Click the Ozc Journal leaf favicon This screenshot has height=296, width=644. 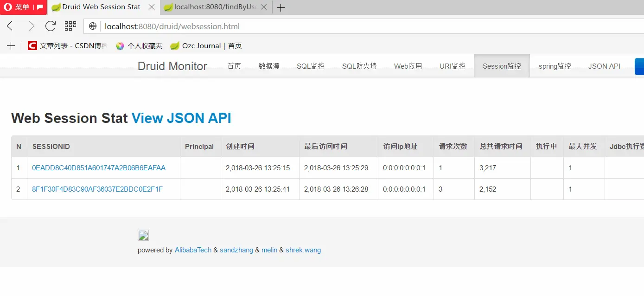pyautogui.click(x=175, y=45)
